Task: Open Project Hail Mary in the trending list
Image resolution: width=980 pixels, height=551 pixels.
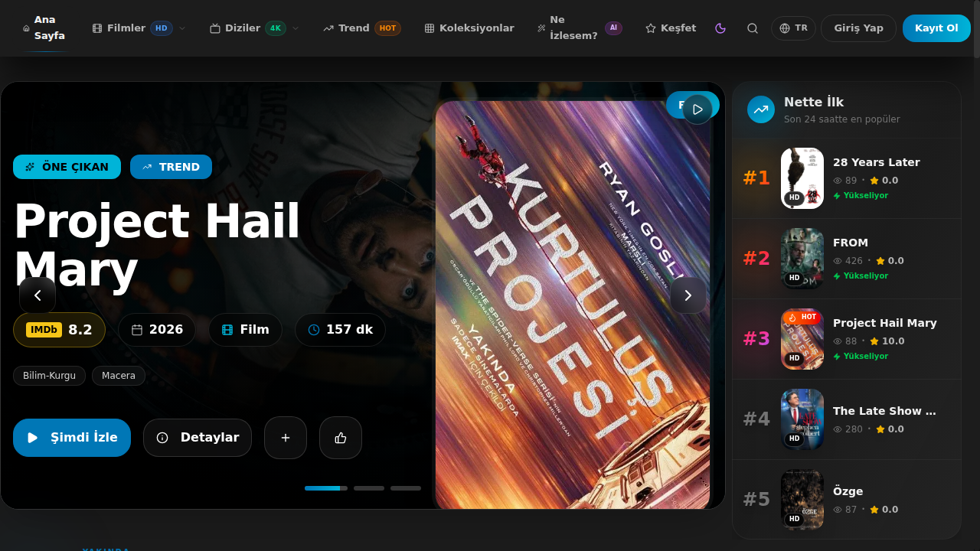Action: (x=885, y=323)
